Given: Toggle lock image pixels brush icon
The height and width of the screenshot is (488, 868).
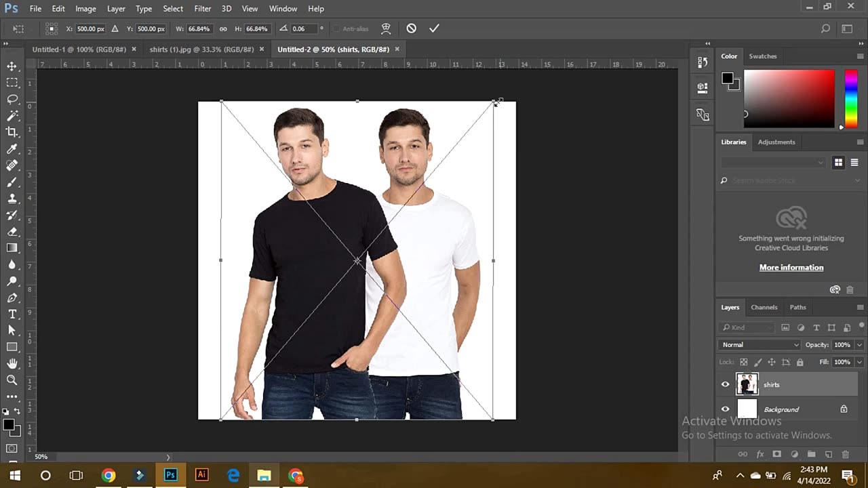Looking at the screenshot, I should [758, 363].
